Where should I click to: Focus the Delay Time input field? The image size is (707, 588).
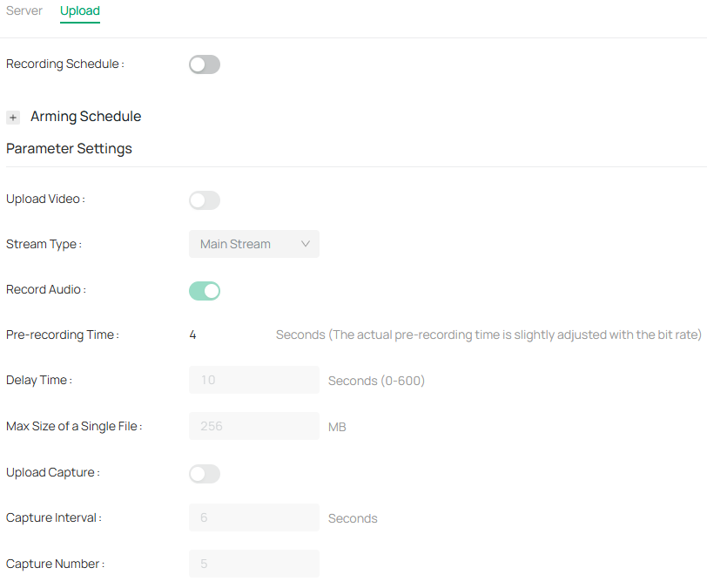253,380
